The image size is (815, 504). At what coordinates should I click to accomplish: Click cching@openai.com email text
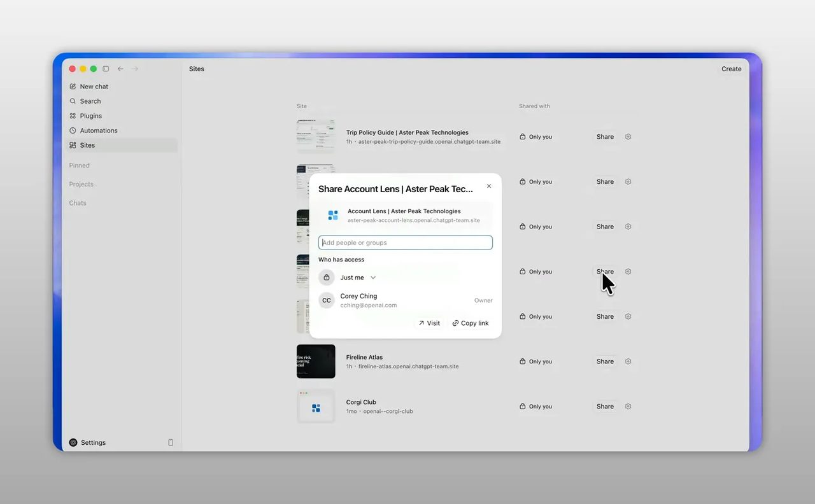point(368,305)
